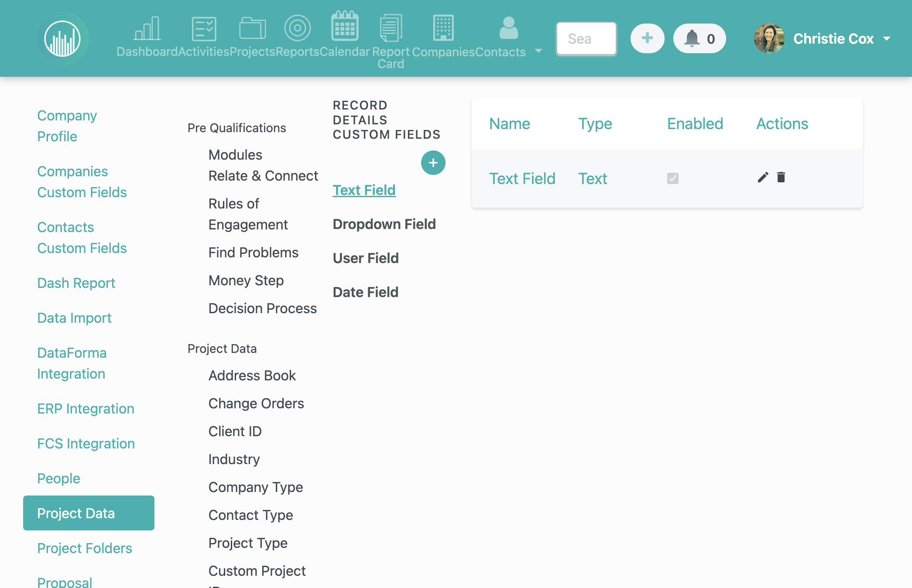The image size is (912, 588).
Task: Add a new custom field with plus
Action: tap(433, 163)
